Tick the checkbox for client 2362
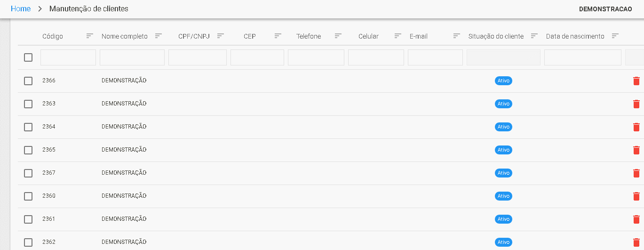644x250 pixels. (x=28, y=242)
